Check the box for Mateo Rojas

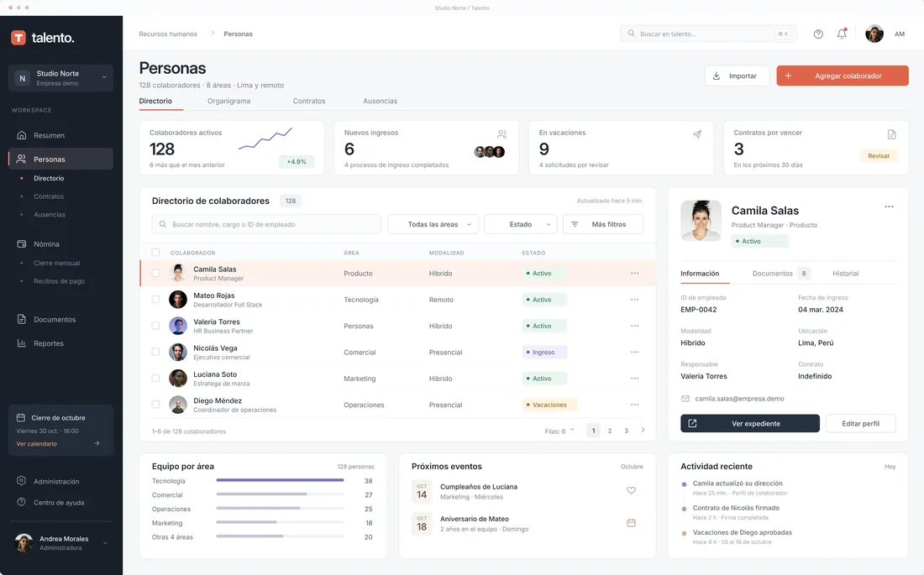[x=155, y=300]
